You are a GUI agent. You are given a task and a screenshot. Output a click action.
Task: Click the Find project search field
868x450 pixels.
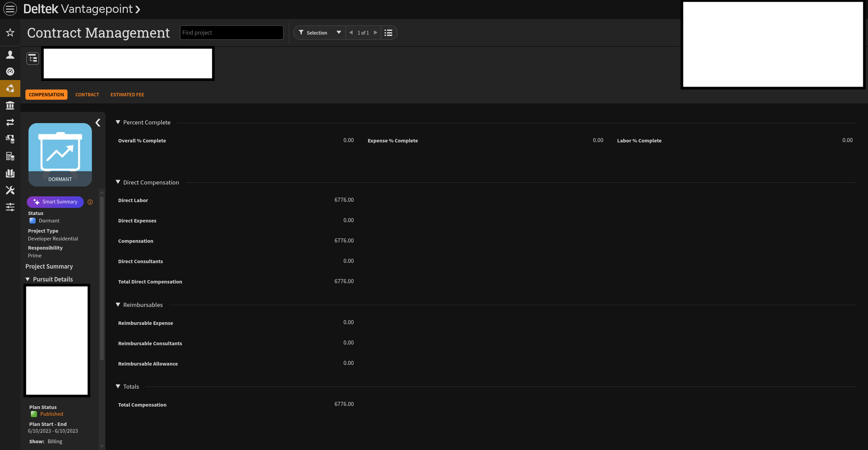(232, 33)
